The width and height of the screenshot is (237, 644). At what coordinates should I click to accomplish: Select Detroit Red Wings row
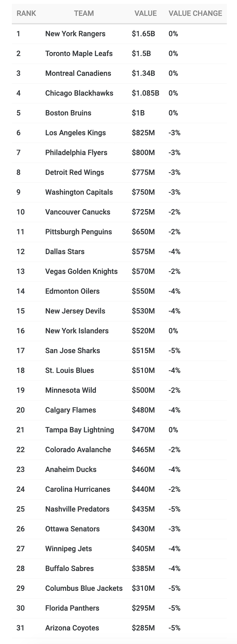(74, 172)
